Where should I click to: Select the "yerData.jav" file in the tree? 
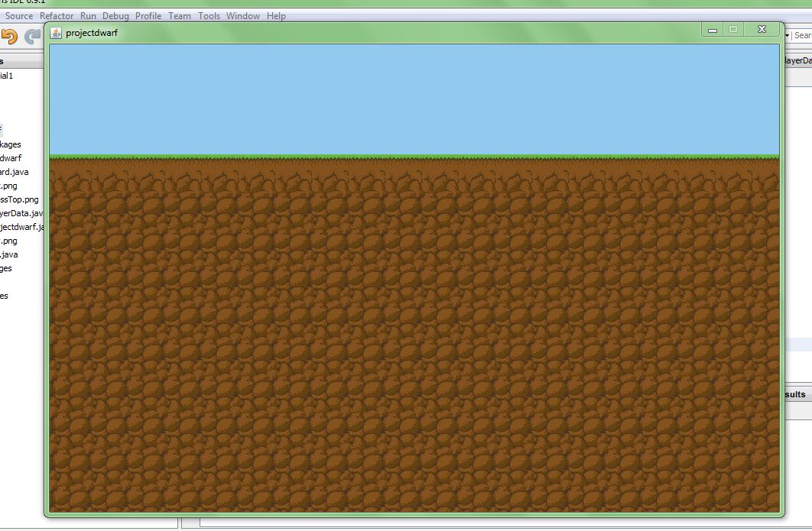click(x=21, y=213)
